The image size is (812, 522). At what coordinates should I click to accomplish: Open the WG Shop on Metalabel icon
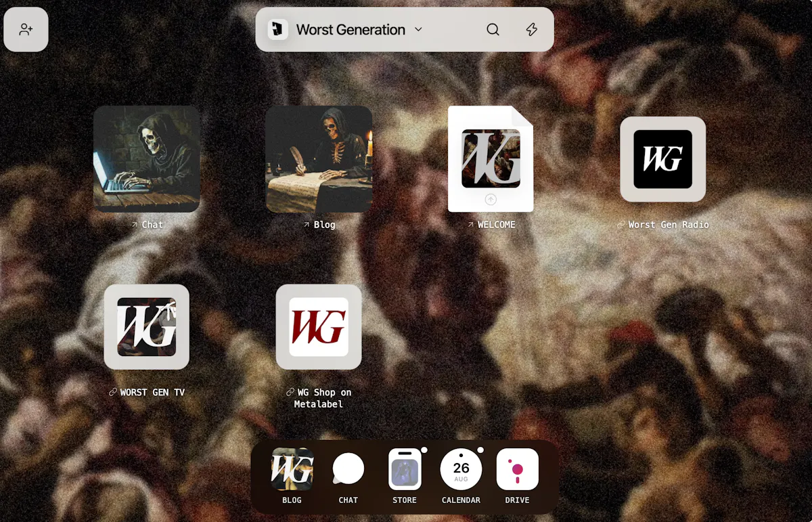click(x=319, y=327)
